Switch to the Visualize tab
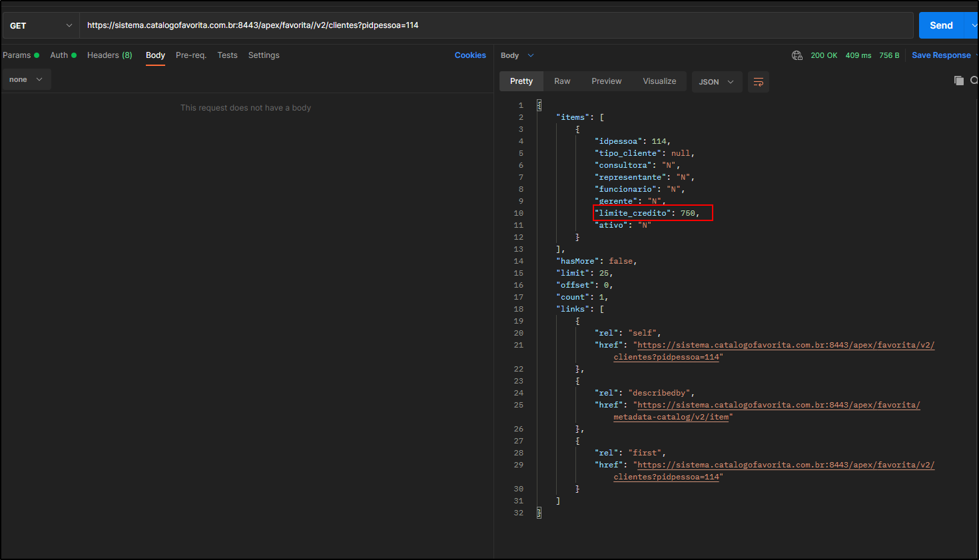This screenshot has height=560, width=979. pyautogui.click(x=659, y=81)
